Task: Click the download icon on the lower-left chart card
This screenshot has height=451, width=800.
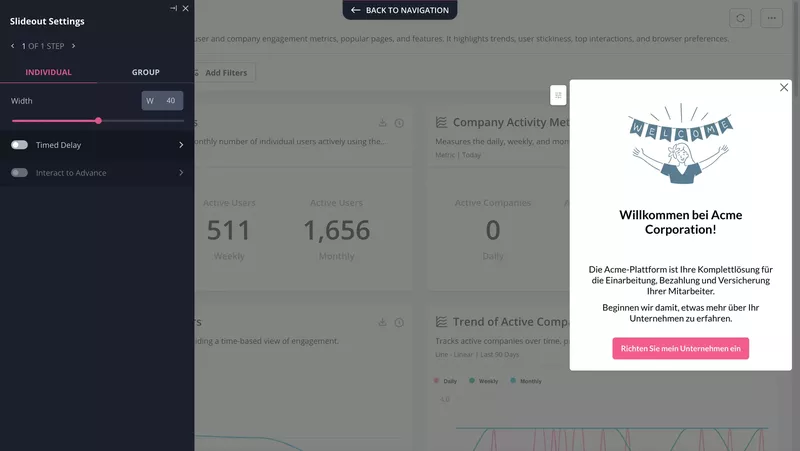Action: 382,322
